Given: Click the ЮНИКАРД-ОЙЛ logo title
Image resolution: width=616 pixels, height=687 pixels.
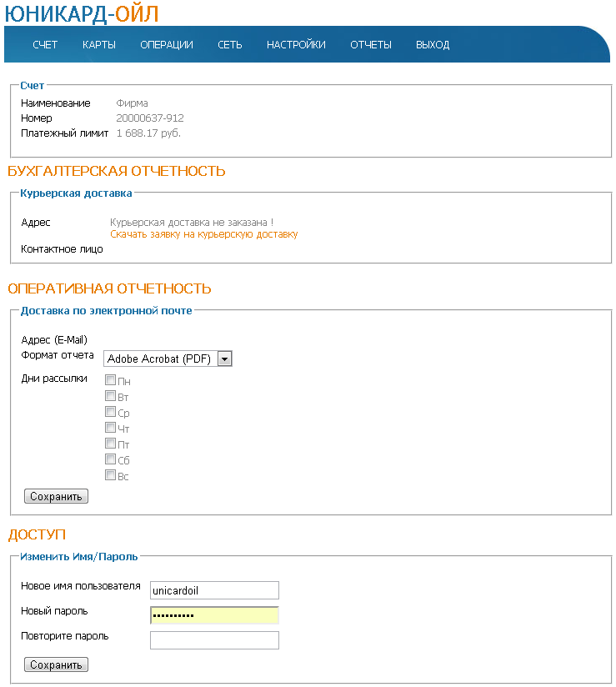Looking at the screenshot, I should point(81,13).
